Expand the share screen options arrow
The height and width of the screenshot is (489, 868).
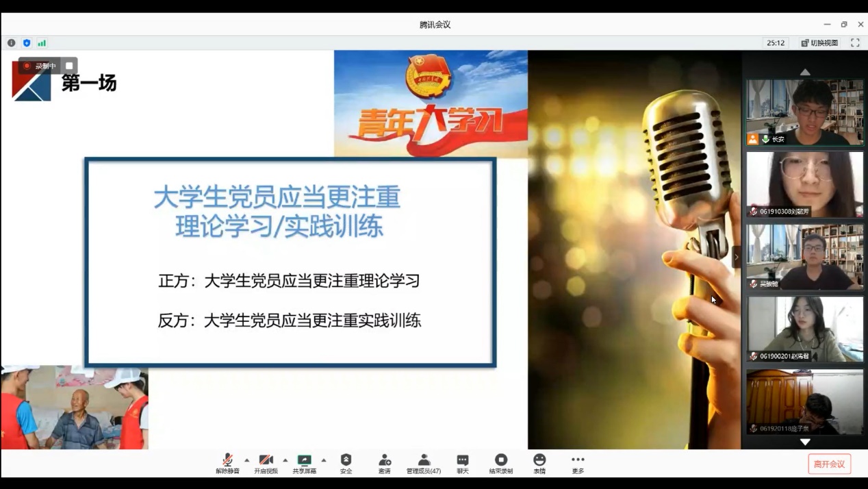(x=324, y=460)
